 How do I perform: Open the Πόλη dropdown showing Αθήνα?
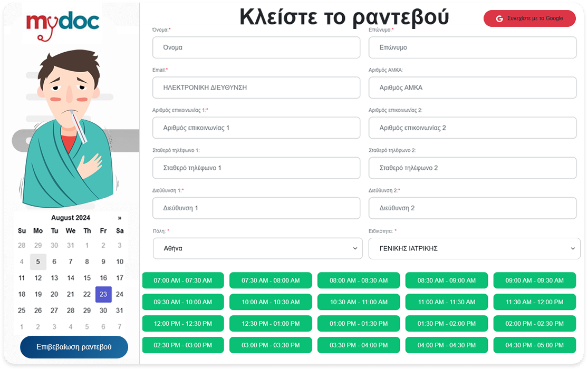coord(257,248)
